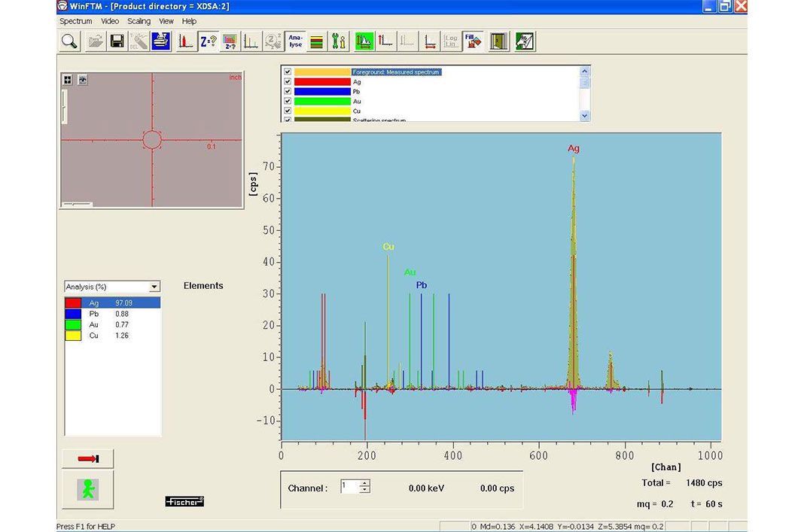Hide the Pb spectrum via its checkbox
This screenshot has width=804, height=532.
tap(288, 90)
